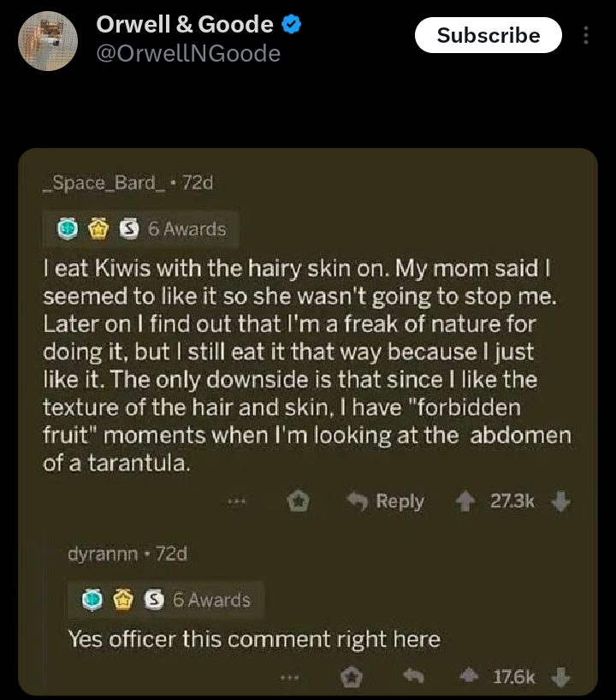616x700 pixels.
Task: Click Reply on the kiwi comment
Action: (x=385, y=501)
